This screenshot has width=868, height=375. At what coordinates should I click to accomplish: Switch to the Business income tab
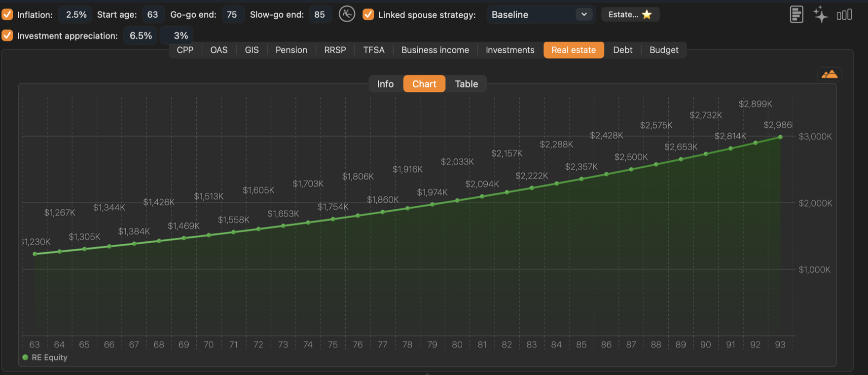[435, 50]
